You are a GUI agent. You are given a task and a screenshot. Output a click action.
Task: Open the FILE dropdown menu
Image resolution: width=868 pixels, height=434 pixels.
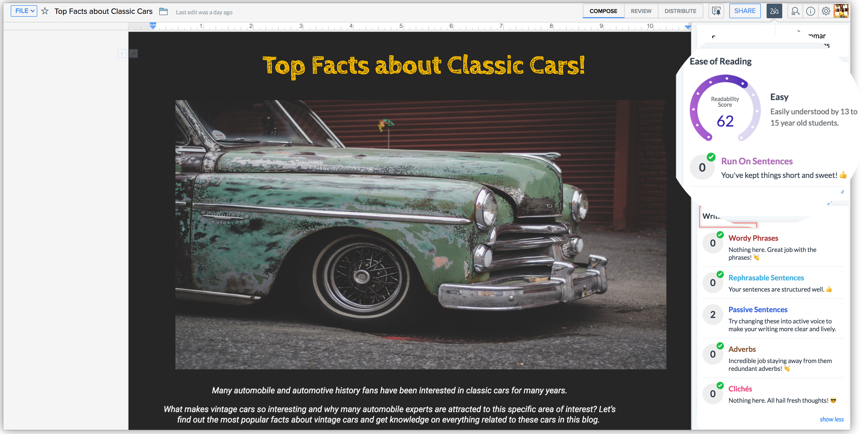click(24, 11)
